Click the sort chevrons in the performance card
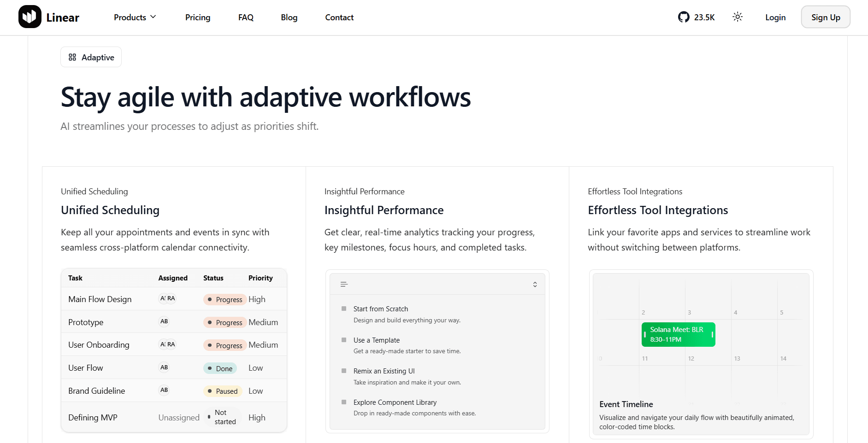 click(x=535, y=284)
